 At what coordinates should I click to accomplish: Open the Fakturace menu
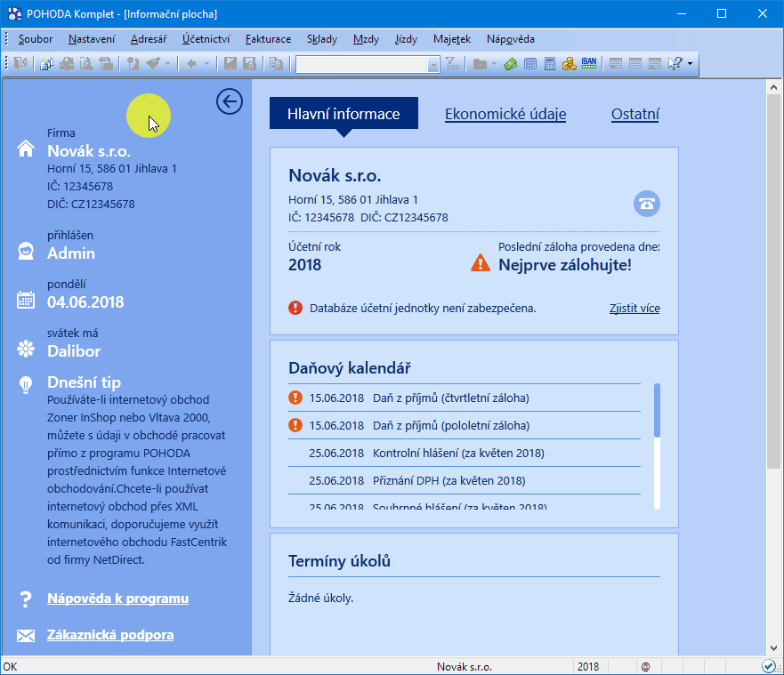pos(268,39)
